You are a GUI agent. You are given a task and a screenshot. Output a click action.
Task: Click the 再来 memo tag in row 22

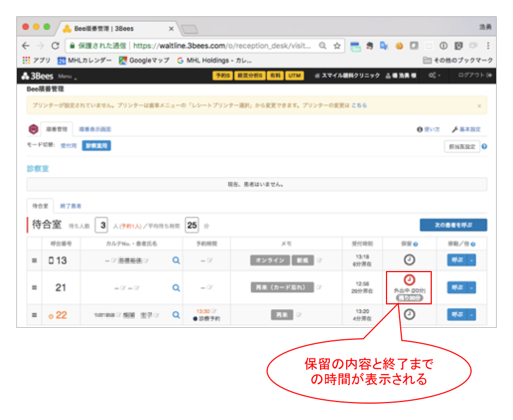(282, 315)
